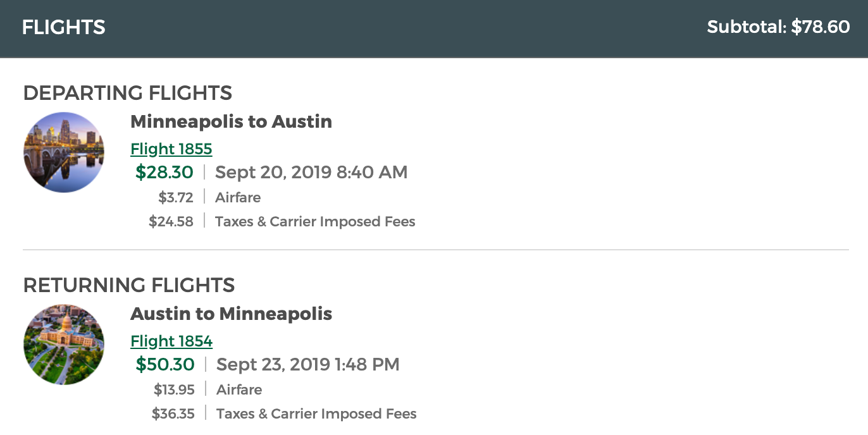Click the Minneapolis skyline circular image
Viewport: 868px width, 435px height.
[64, 152]
